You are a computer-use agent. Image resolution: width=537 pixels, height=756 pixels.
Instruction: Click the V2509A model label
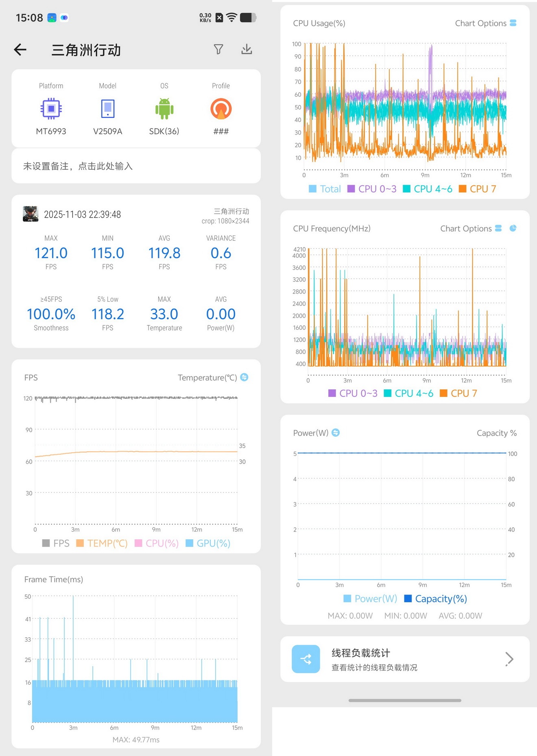(108, 131)
